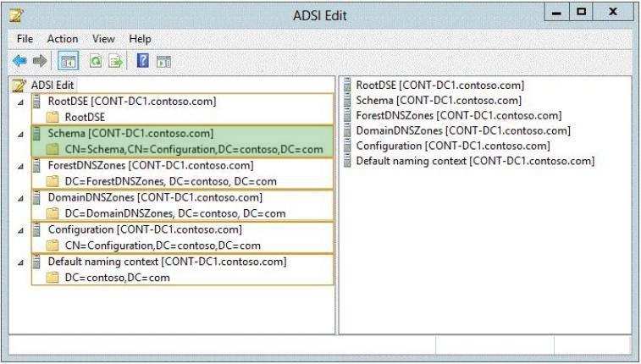
Task: Open Help via the question mark icon
Action: tap(142, 60)
